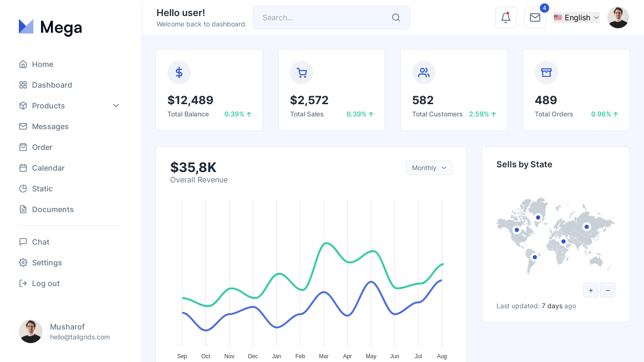The width and height of the screenshot is (644, 362).
Task: Click the dollar sign Total Balance icon
Action: (x=179, y=73)
